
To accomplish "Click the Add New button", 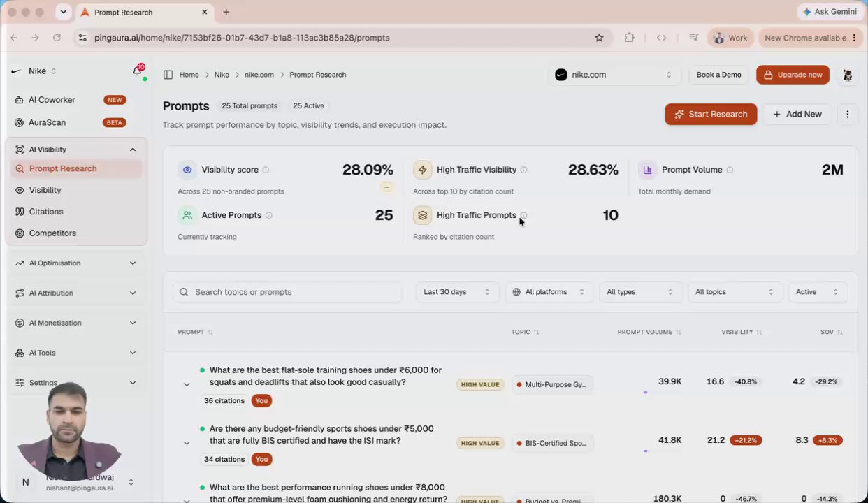I will tap(797, 114).
